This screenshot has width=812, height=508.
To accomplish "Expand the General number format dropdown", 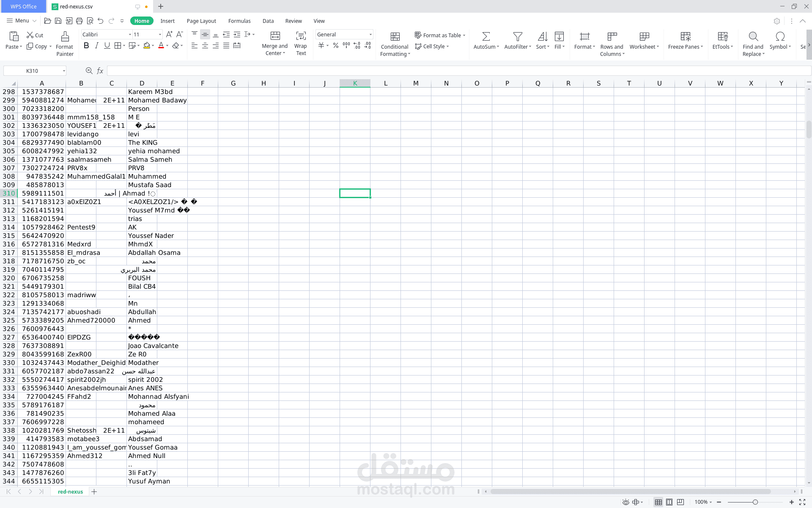I will [370, 35].
